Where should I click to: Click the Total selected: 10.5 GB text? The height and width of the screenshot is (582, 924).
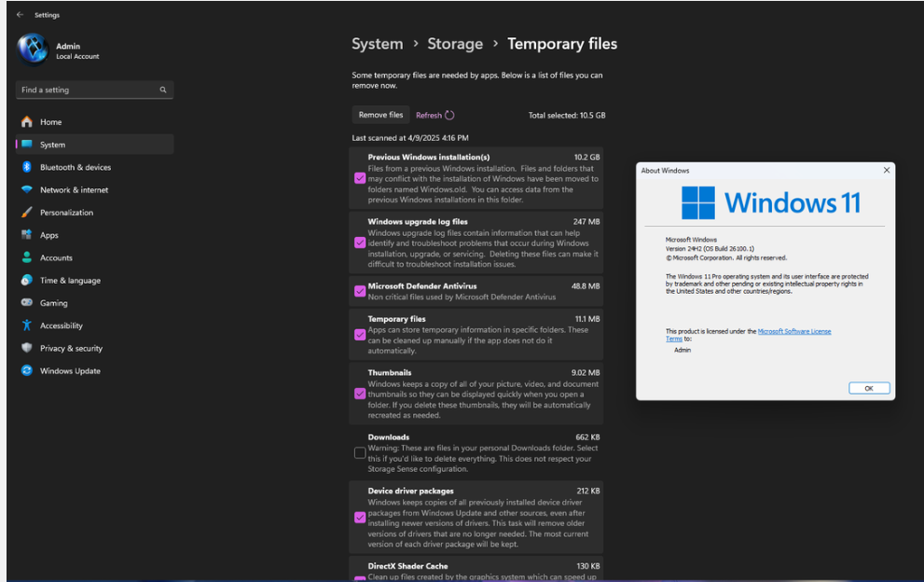(567, 116)
